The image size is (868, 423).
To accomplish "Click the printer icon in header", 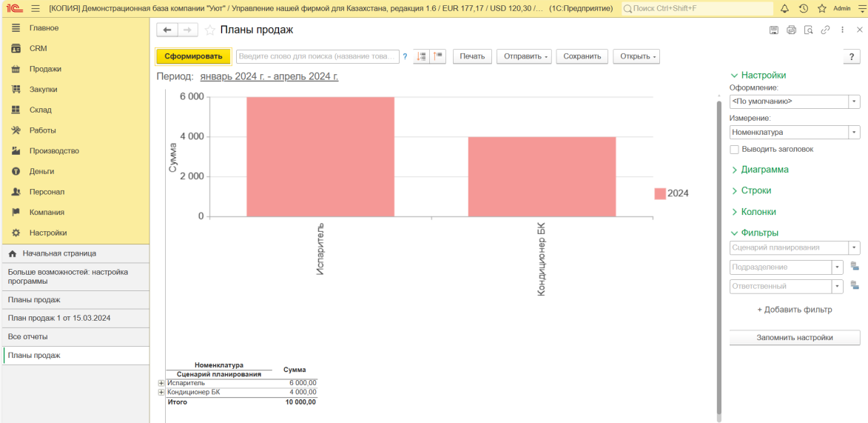I will point(791,30).
